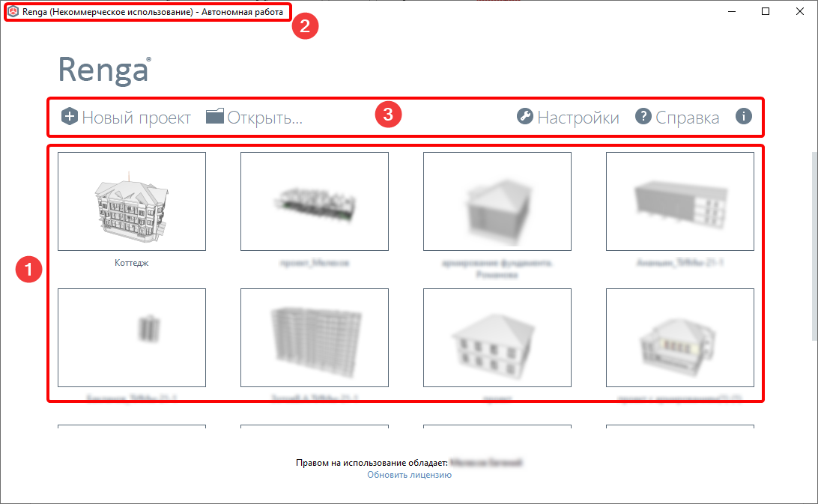
Task: Click the Настройки wrench icon
Action: tap(525, 116)
